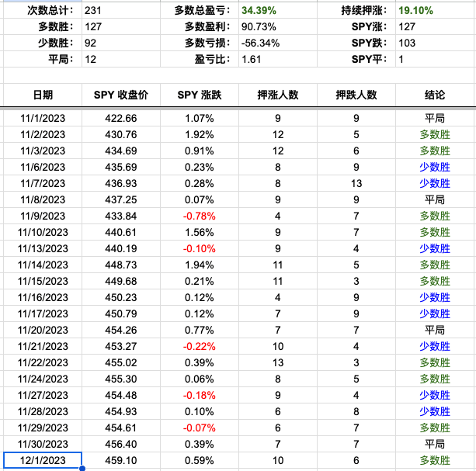Select the 持续押涨 value 19.10%
Image resolution: width=476 pixels, height=471 pixels.
point(435,10)
